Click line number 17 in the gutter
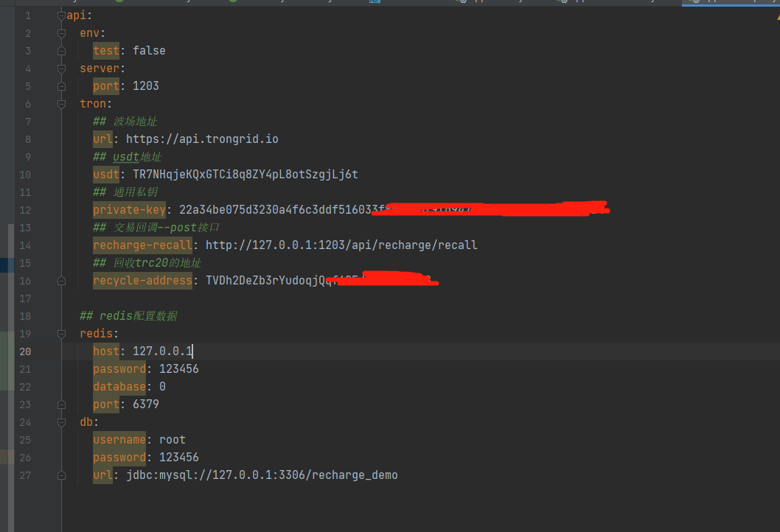 click(x=25, y=298)
